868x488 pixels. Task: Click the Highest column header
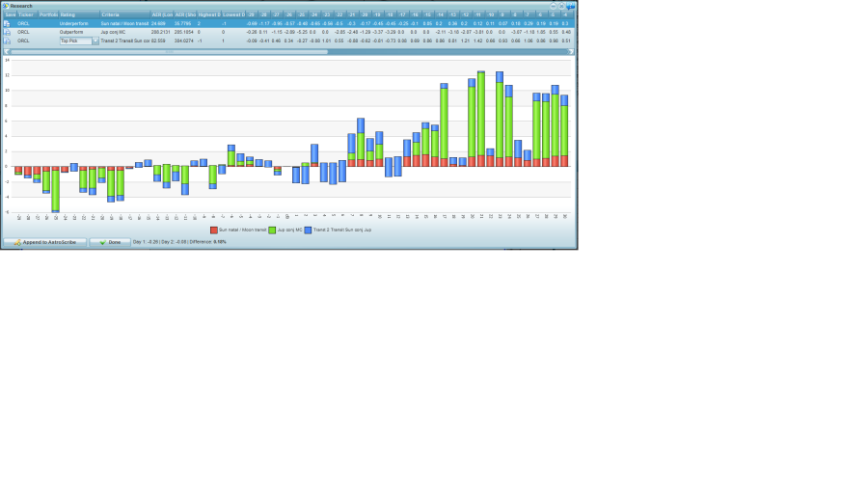[x=208, y=14]
